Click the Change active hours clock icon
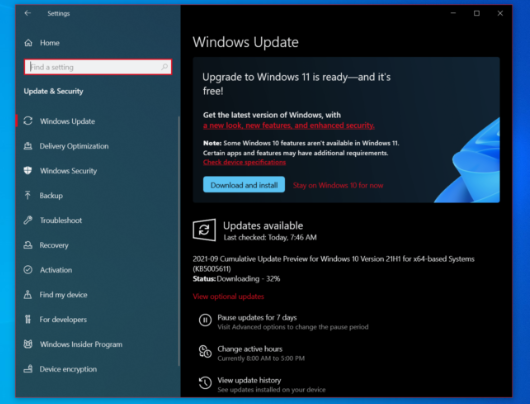The image size is (530, 404). point(205,352)
